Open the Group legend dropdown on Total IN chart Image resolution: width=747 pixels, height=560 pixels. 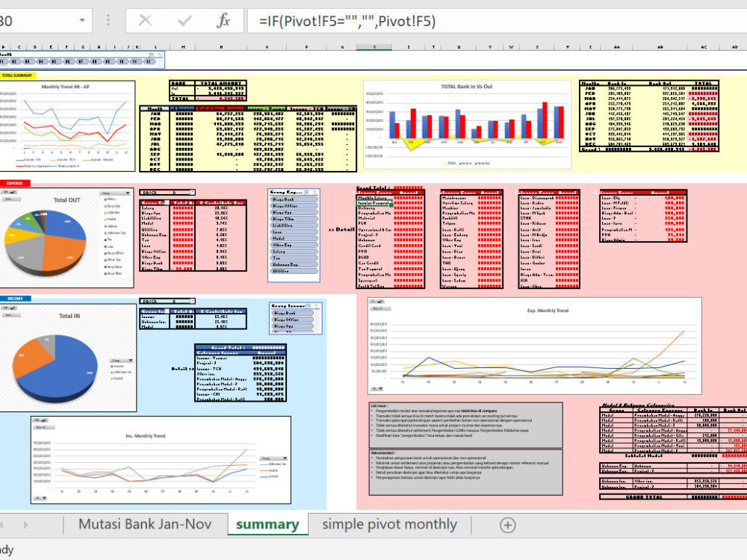pyautogui.click(x=122, y=361)
